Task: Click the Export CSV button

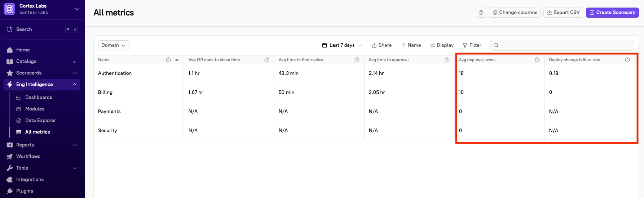Action: [x=563, y=13]
